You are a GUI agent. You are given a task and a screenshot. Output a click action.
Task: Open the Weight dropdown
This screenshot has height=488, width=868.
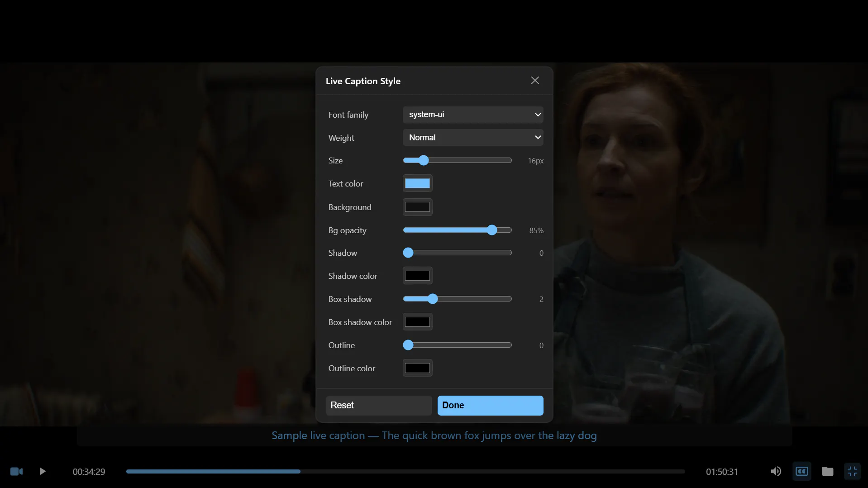(473, 138)
